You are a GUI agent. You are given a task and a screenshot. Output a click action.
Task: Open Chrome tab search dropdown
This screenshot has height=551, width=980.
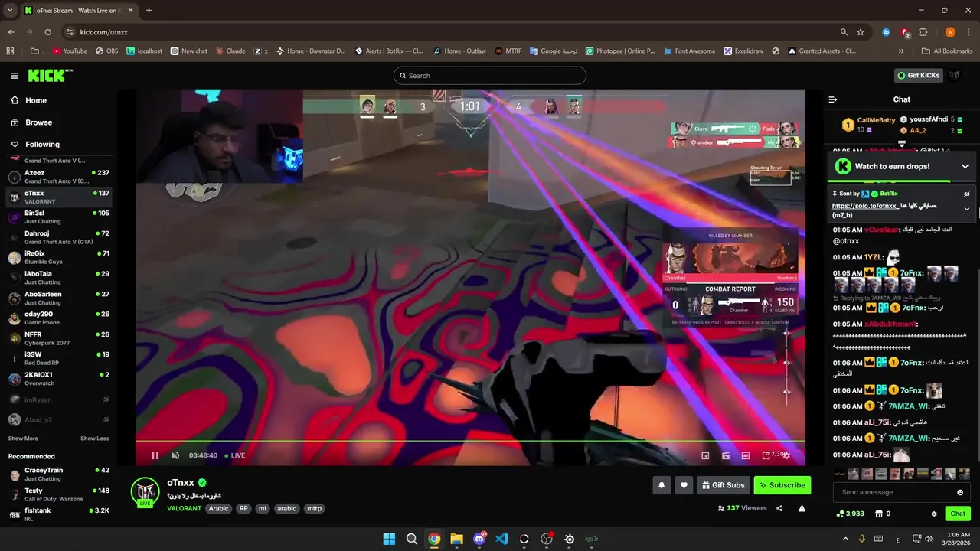pos(10,11)
